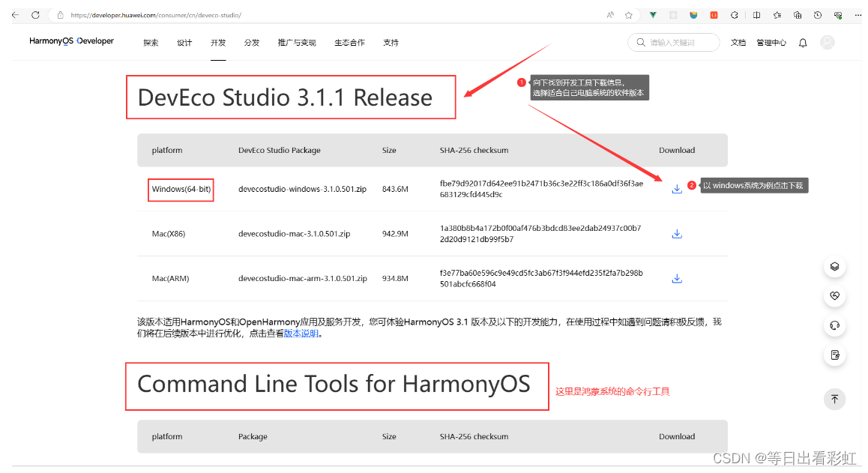Viewport: 868px width, 473px height.
Task: Click devecostudio-windows-3.1.0.501.zip package name
Action: pyautogui.click(x=302, y=189)
